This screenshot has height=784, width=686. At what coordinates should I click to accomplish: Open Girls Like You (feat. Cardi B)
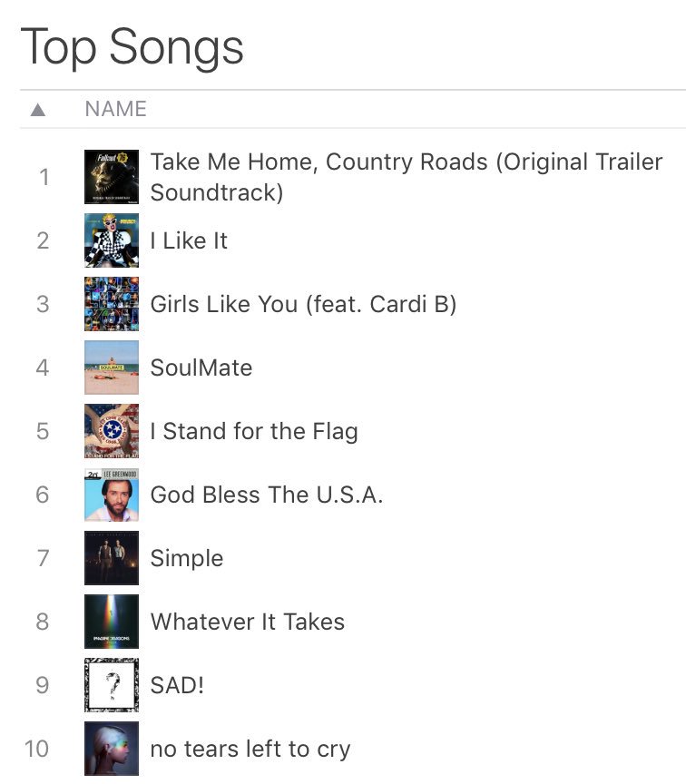(303, 305)
